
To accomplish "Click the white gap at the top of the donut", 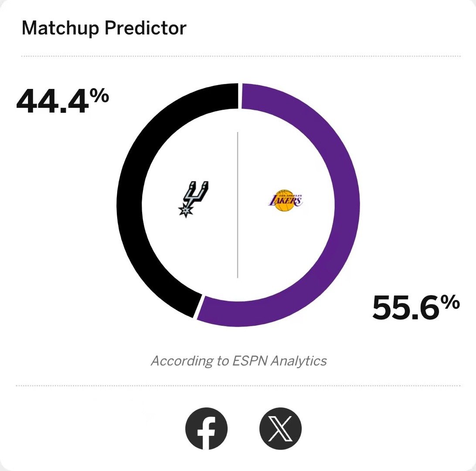I will click(x=240, y=96).
